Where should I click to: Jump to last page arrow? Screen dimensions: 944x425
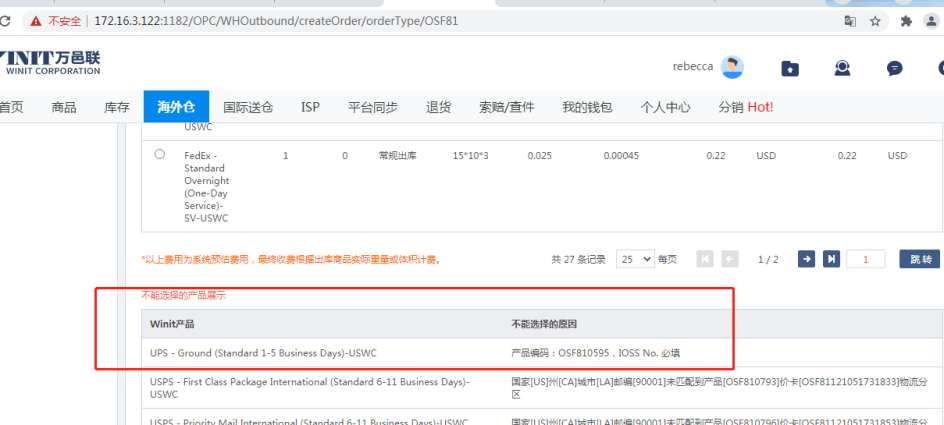(831, 259)
